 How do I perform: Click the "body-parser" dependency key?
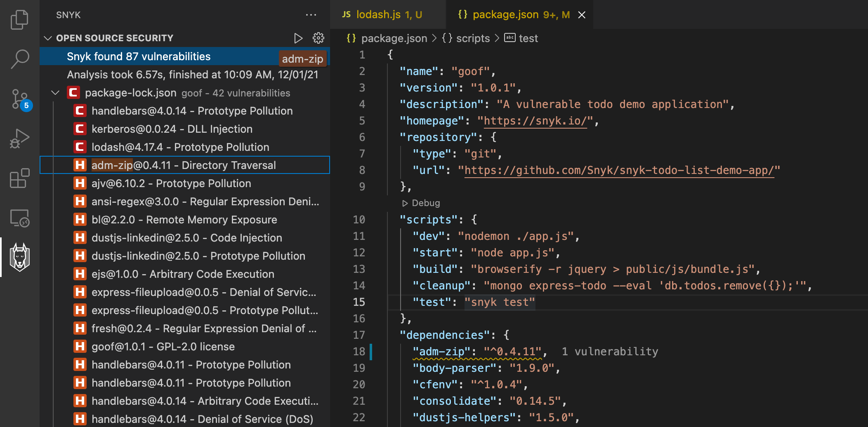click(454, 368)
